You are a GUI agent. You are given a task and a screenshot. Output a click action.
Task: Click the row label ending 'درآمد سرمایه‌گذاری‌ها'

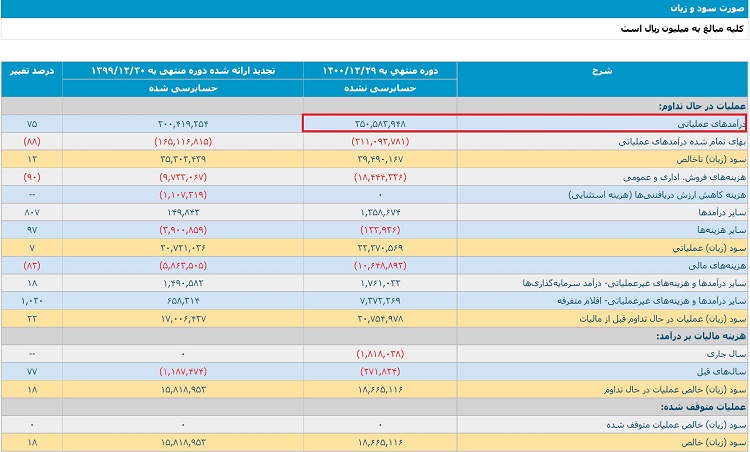pyautogui.click(x=634, y=283)
